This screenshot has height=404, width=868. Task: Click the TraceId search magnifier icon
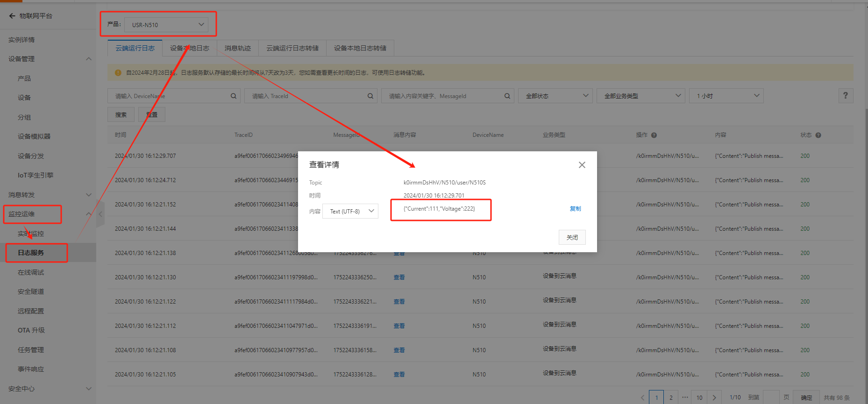pyautogui.click(x=370, y=96)
